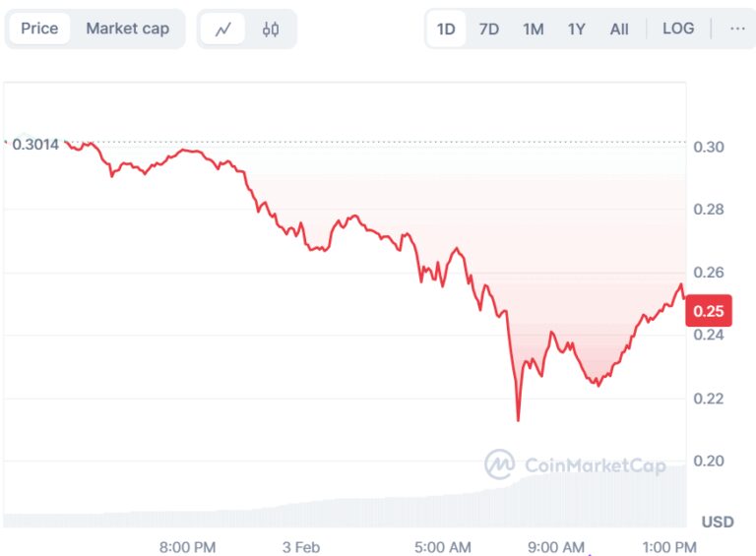
Task: Choose the 1Y time range
Action: click(576, 29)
